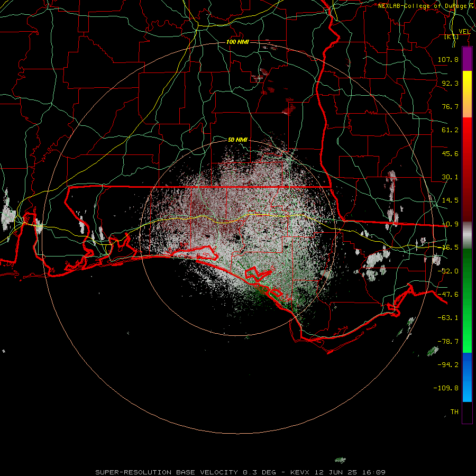
Task: Click the 14.5 velocity scale value
Action: coord(450,200)
